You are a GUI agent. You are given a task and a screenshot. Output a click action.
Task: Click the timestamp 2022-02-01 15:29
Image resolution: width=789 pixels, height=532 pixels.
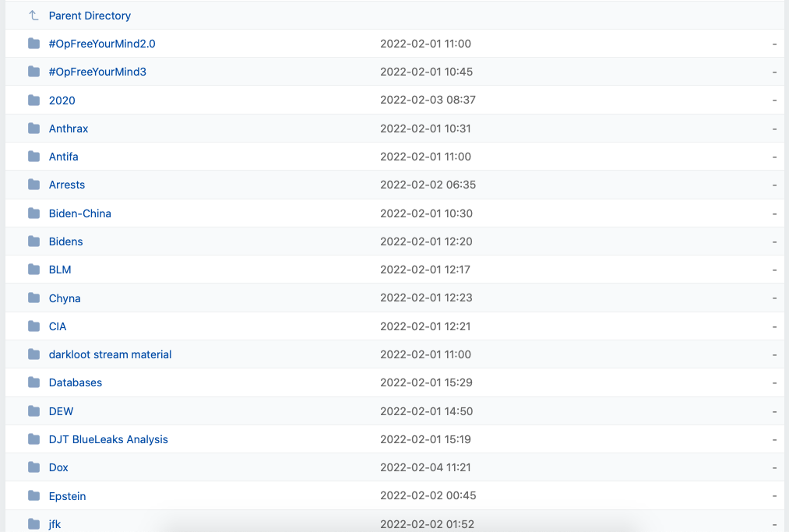[x=426, y=383]
